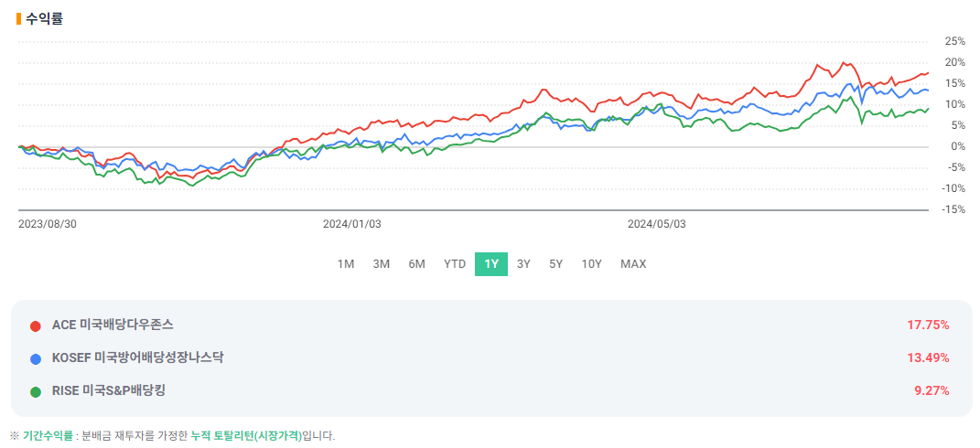
Task: Select the 1M period tab
Action: click(346, 263)
